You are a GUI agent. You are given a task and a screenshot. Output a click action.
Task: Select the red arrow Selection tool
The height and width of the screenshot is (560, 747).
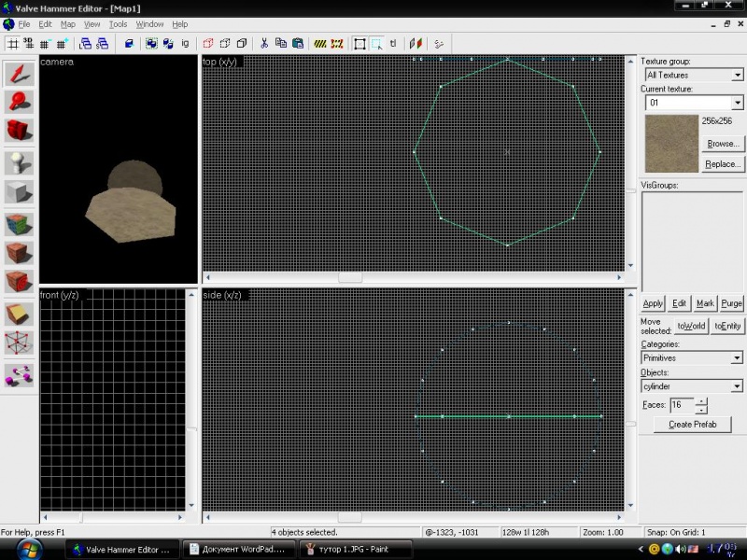(x=19, y=74)
